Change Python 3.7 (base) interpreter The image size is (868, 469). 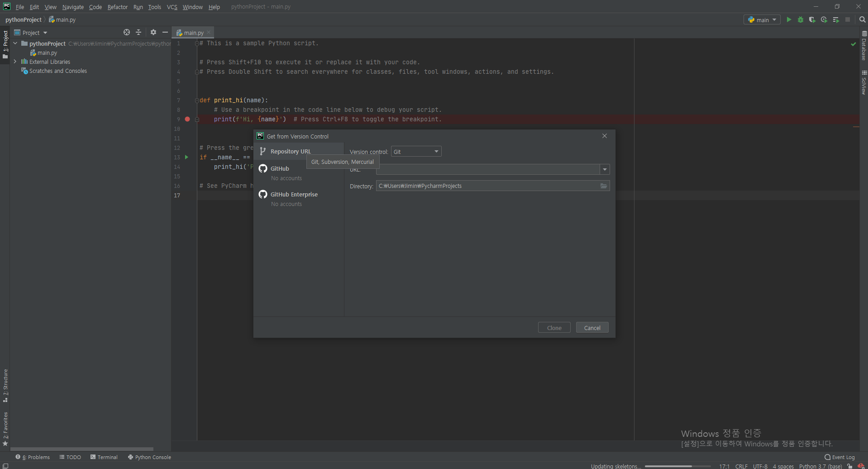[x=820, y=466]
